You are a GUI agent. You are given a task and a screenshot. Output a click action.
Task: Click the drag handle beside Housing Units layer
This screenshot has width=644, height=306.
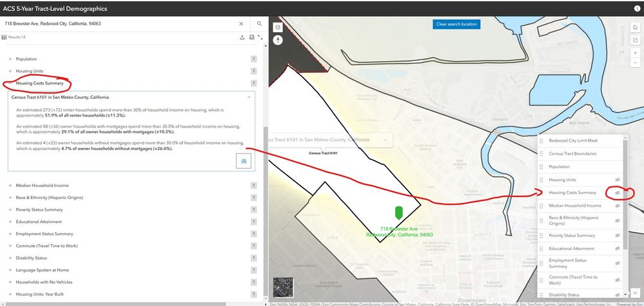tap(542, 180)
